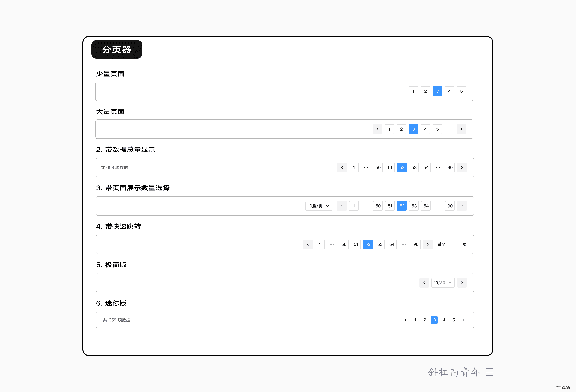This screenshot has height=392, width=576.
Task: Click the highlighted page 52 in 带数据总量显示
Action: click(x=402, y=167)
